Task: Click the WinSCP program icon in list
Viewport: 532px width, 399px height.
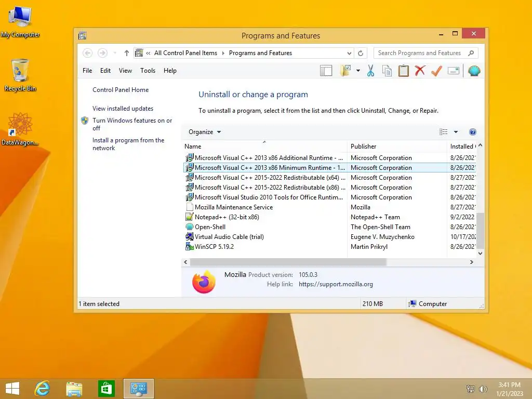Action: (x=189, y=246)
